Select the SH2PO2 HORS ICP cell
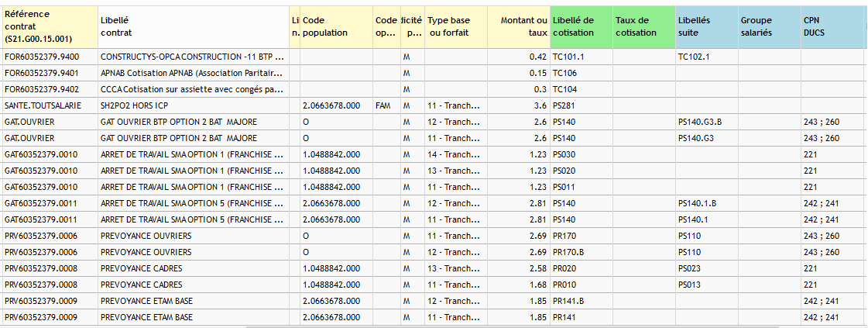868x328 pixels. click(x=194, y=105)
